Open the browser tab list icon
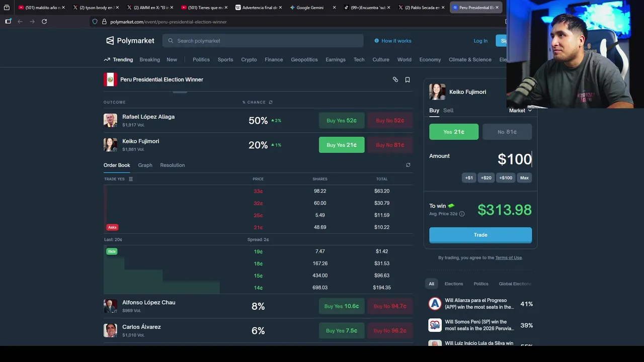 [7, 8]
